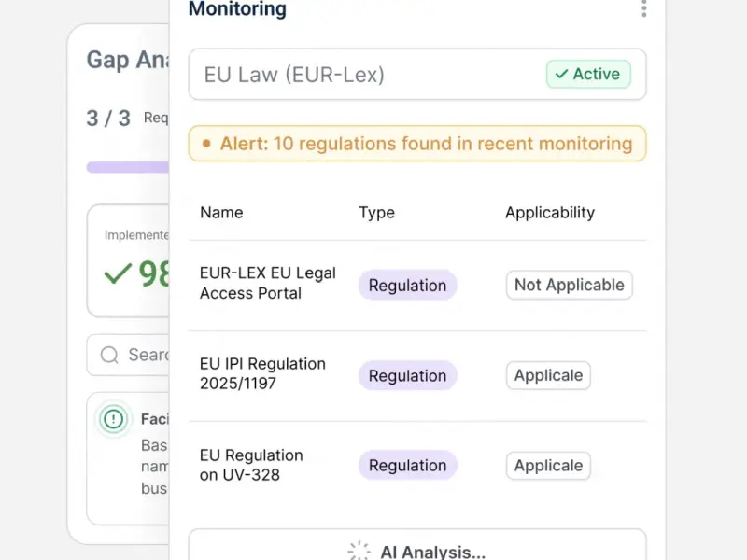Image resolution: width=747 pixels, height=560 pixels.
Task: Click the green checkmark in the Implemented card
Action: (x=118, y=273)
